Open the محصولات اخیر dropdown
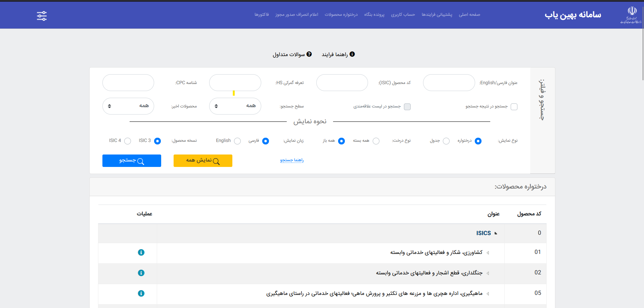Viewport: 644px width, 308px height. pyautogui.click(x=128, y=106)
